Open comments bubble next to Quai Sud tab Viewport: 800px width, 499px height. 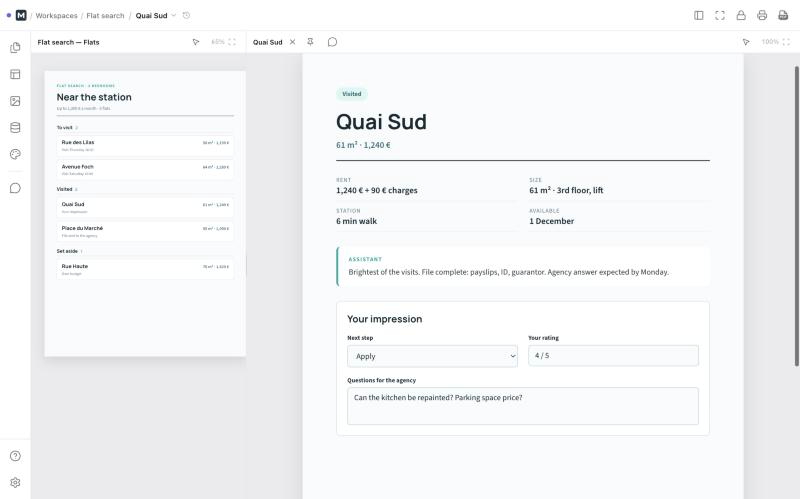(x=332, y=42)
